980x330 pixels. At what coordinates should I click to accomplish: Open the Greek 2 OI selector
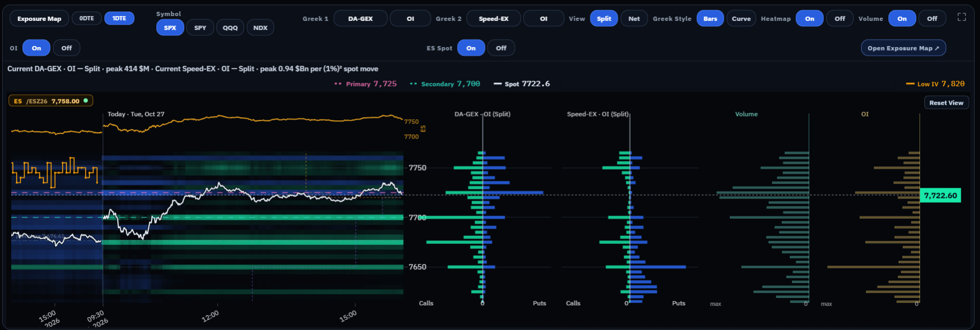(544, 19)
